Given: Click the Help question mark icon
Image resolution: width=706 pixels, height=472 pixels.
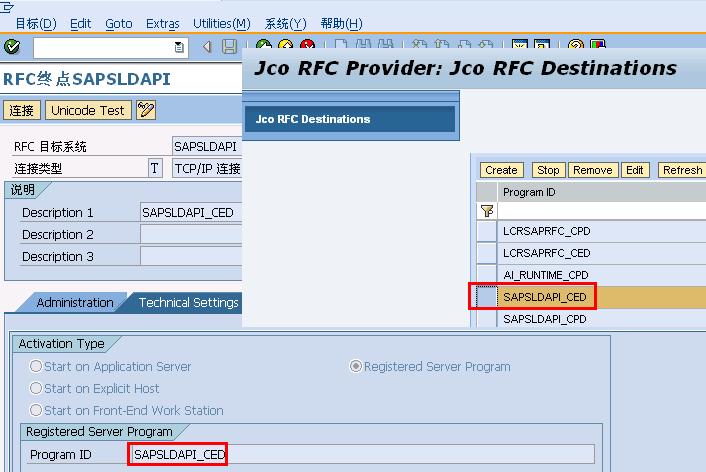Looking at the screenshot, I should click(x=576, y=44).
